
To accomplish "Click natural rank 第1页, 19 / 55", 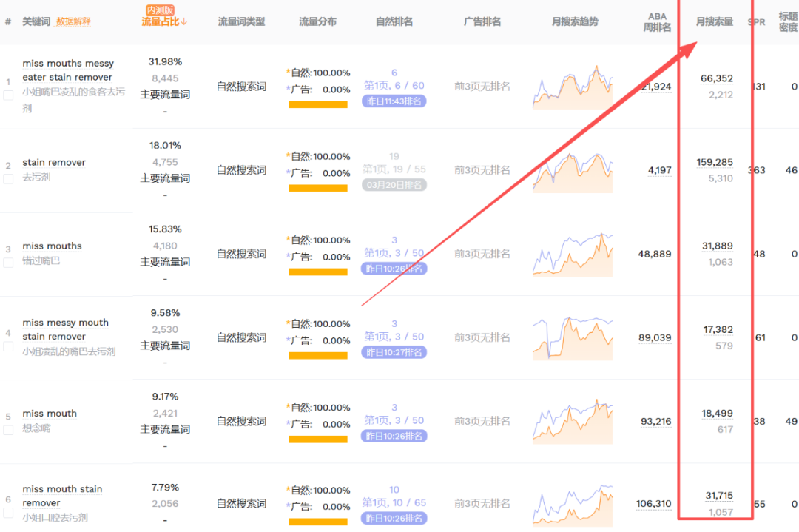I will [394, 169].
